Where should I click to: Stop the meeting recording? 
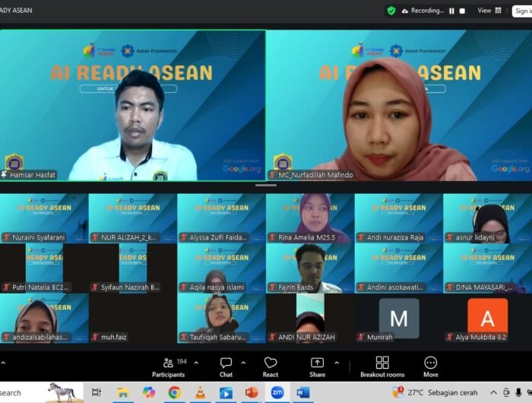coord(461,11)
